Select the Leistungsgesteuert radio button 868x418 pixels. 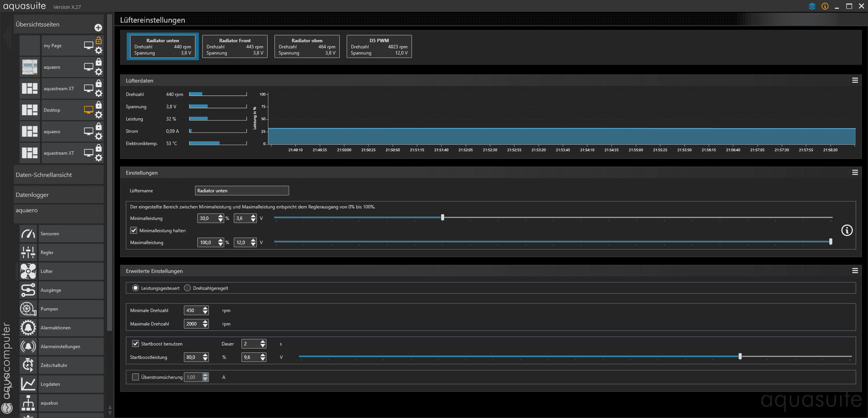(x=136, y=288)
